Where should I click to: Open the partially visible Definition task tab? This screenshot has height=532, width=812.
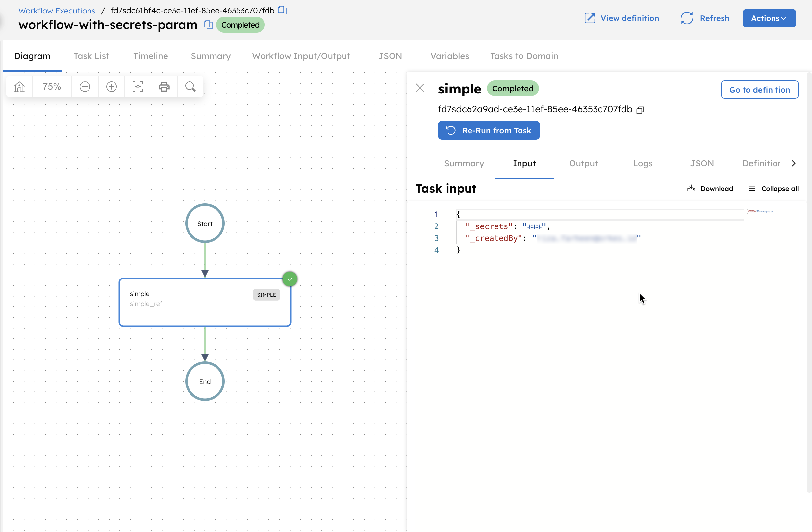click(x=761, y=163)
